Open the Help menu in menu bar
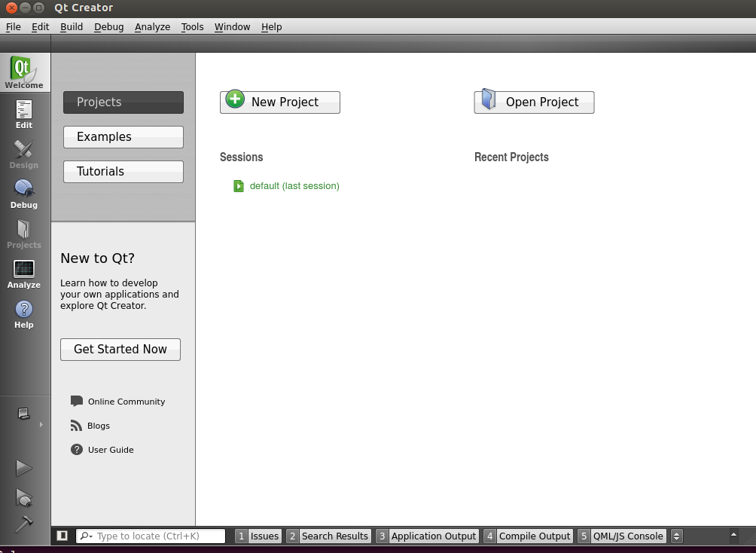Viewport: 756px width, 553px height. pyautogui.click(x=271, y=26)
